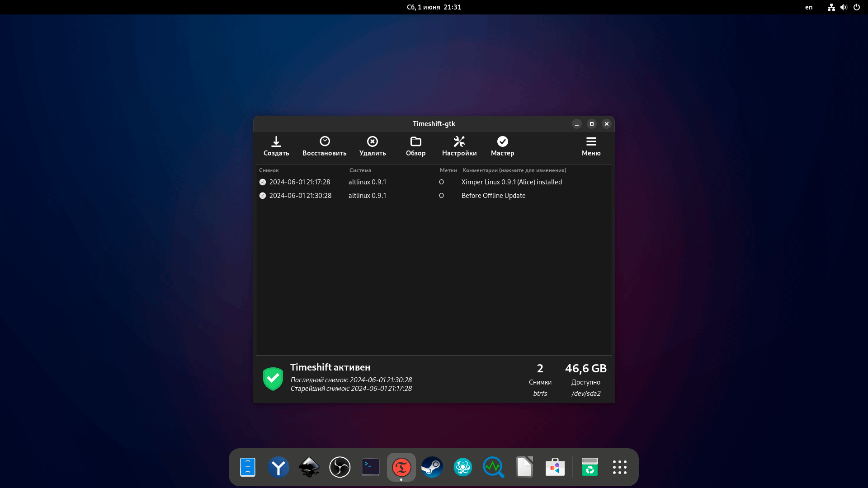Image resolution: width=868 pixels, height=488 pixels.
Task: Select the Before Offline Update snapshot
Action: [493, 196]
